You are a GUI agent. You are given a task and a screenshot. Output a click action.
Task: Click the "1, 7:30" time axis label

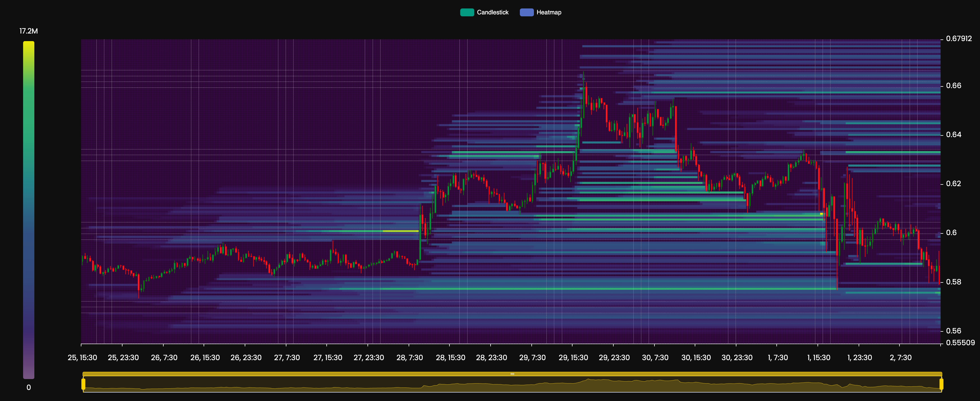[778, 358]
